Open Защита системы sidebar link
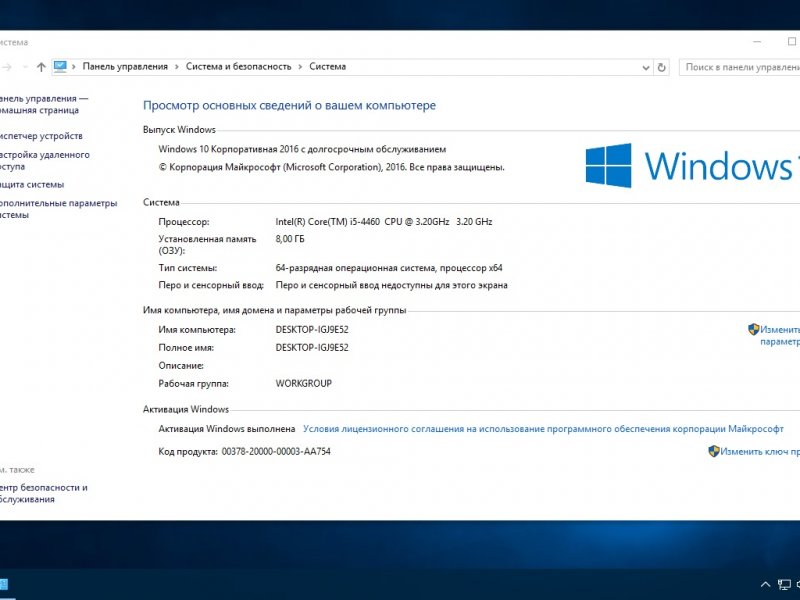 tap(32, 184)
